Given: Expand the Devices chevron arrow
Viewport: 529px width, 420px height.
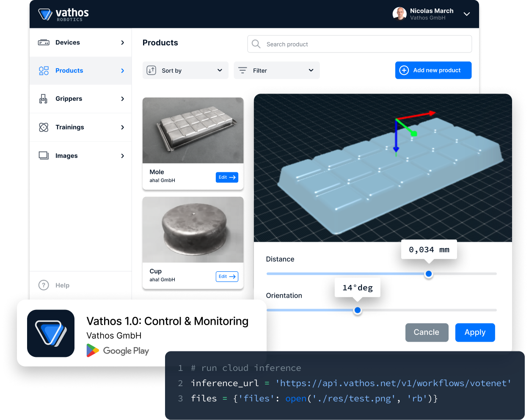Looking at the screenshot, I should (x=123, y=42).
